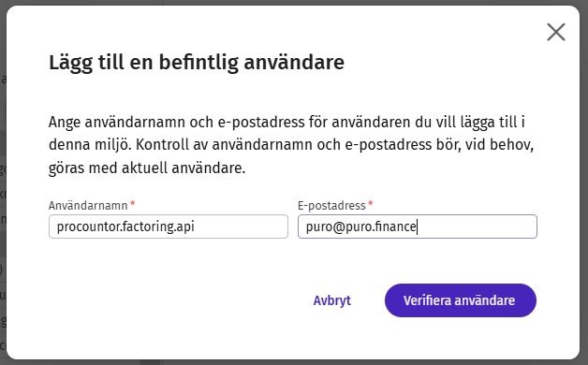
Task: Click the description line starting with denna miljö
Action: [x=291, y=145]
